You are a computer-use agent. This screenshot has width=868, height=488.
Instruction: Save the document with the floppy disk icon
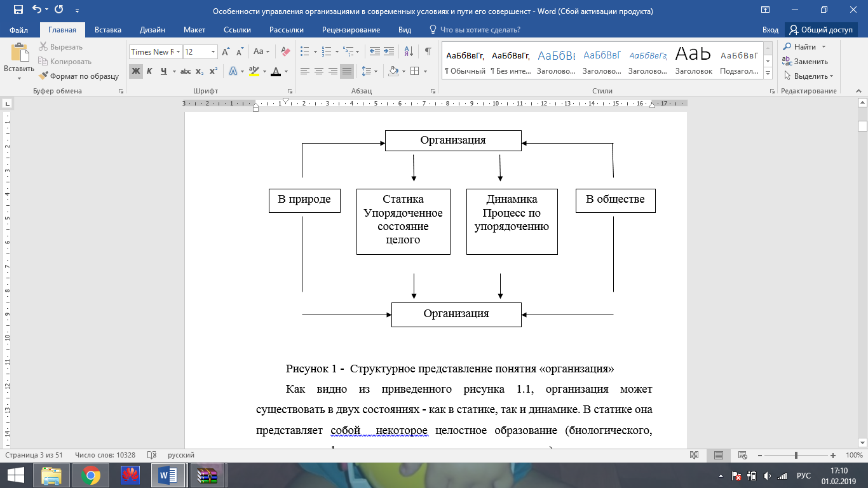click(x=18, y=11)
